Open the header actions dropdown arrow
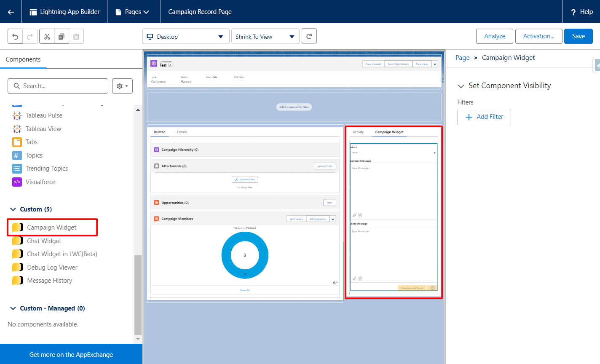 point(435,64)
